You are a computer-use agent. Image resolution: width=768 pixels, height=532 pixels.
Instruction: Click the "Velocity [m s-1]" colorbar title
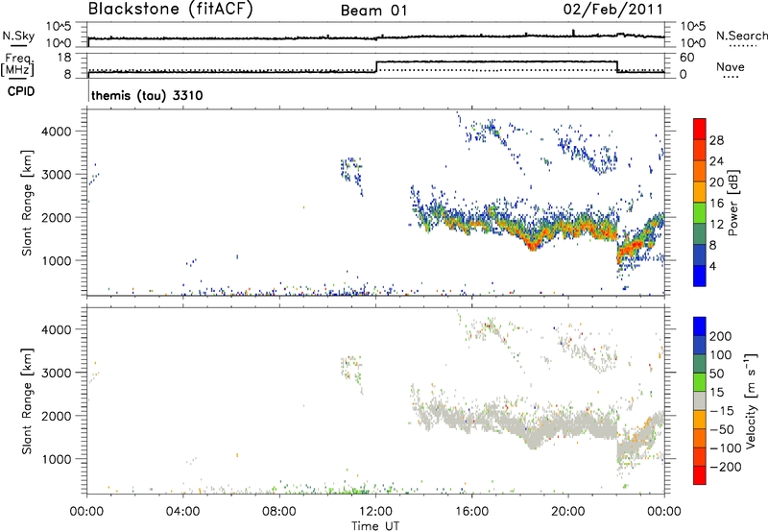751,400
